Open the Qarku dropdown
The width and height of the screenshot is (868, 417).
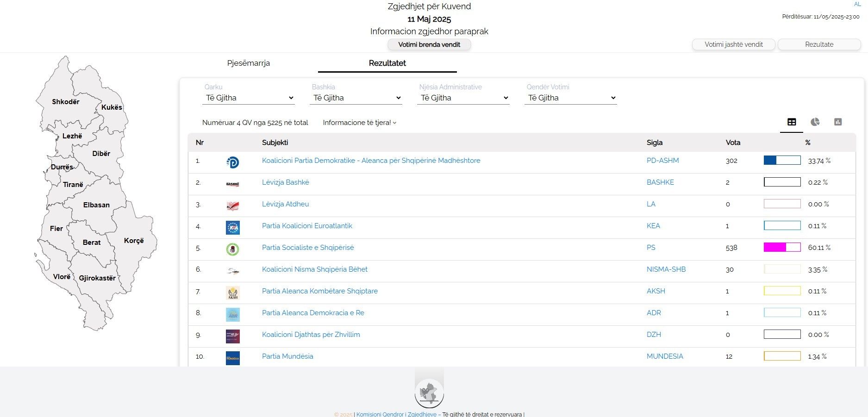249,98
